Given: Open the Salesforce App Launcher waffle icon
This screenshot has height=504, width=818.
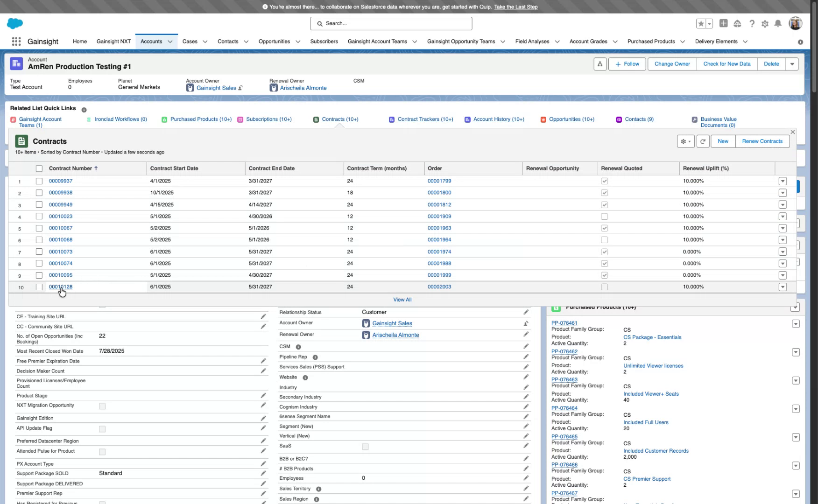Looking at the screenshot, I should [x=16, y=41].
